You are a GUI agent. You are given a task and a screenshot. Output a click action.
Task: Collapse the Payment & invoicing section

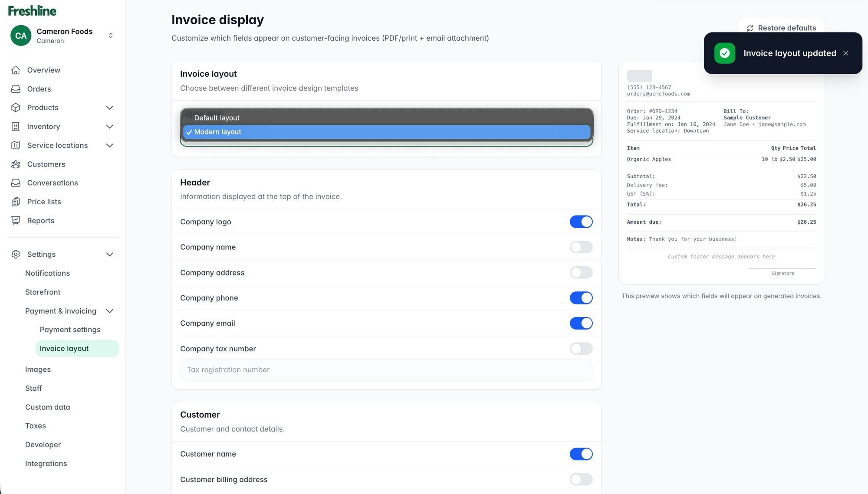tap(110, 311)
